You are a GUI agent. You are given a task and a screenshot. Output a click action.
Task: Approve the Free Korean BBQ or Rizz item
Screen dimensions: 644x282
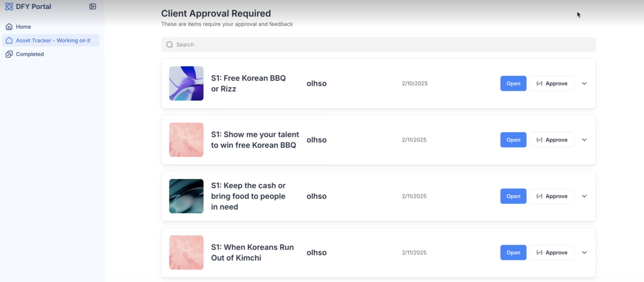coord(552,83)
